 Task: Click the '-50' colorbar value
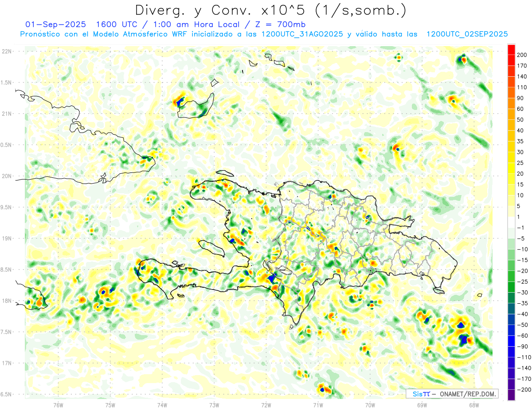[x=523, y=325]
